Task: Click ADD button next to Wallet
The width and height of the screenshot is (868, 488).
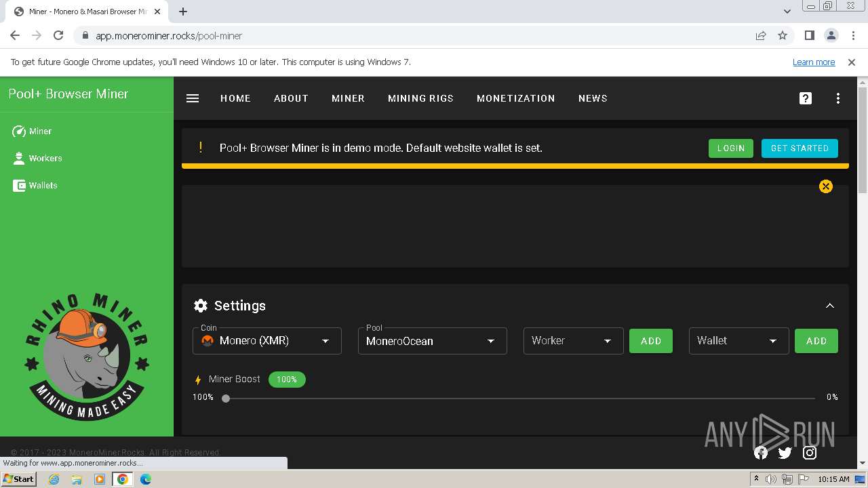Action: click(816, 341)
